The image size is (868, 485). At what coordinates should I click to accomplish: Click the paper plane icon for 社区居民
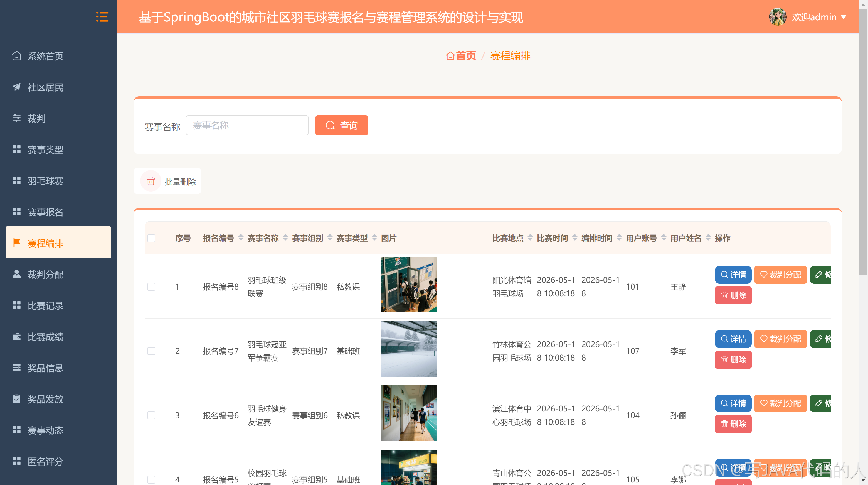[x=16, y=87]
